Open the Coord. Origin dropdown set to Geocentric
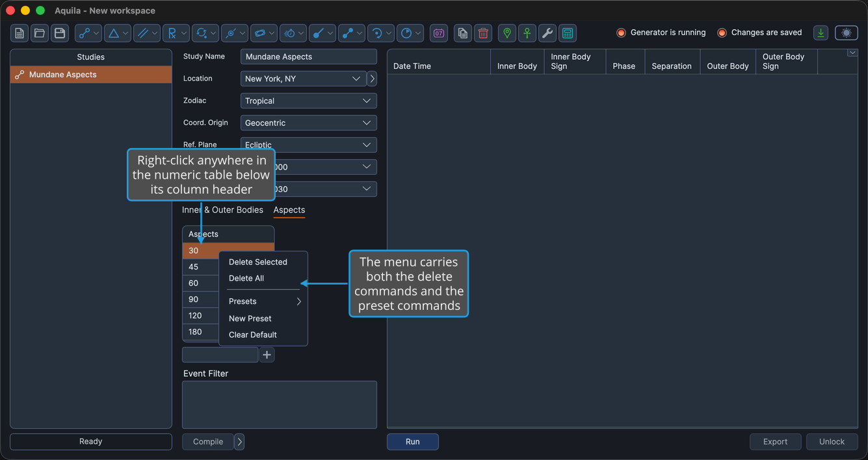This screenshot has width=868, height=460. 309,123
